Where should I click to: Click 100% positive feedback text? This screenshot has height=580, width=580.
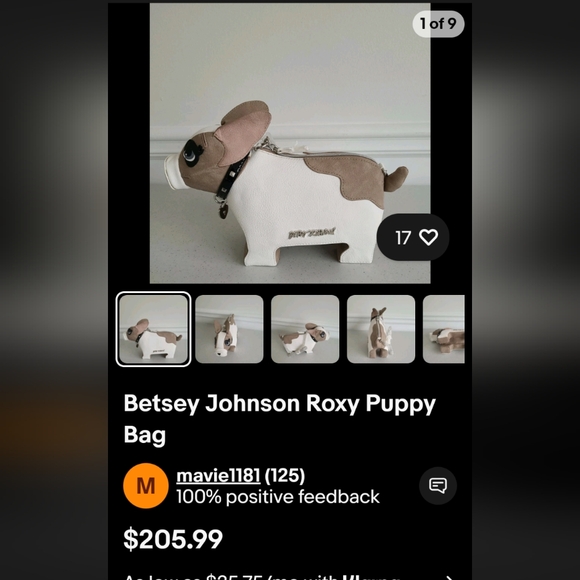click(x=278, y=496)
